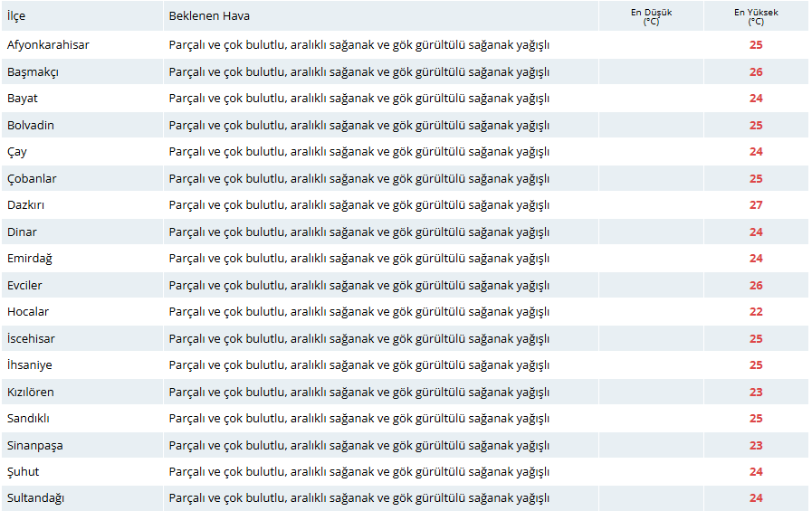This screenshot has width=812, height=511.
Task: Select the Evciler district name
Action: coord(24,286)
